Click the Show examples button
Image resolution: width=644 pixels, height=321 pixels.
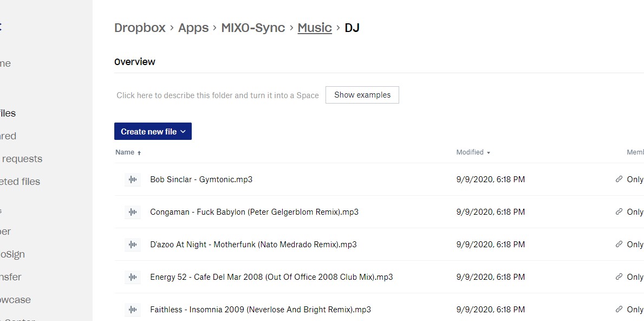tap(362, 95)
